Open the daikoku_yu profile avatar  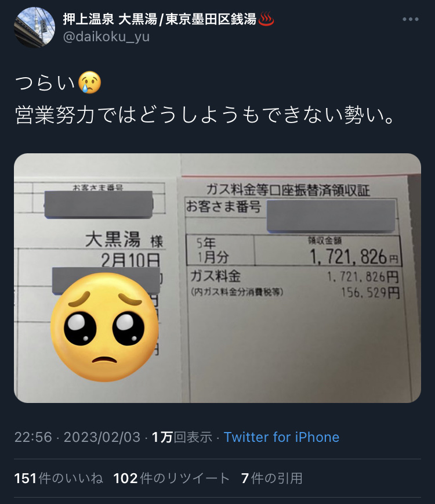35,27
